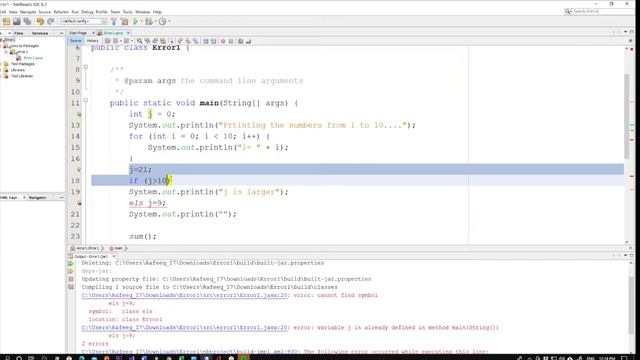Click the Shift Line Left icon in editor toolbar
The height and width of the screenshot is (360, 640).
(x=206, y=41)
